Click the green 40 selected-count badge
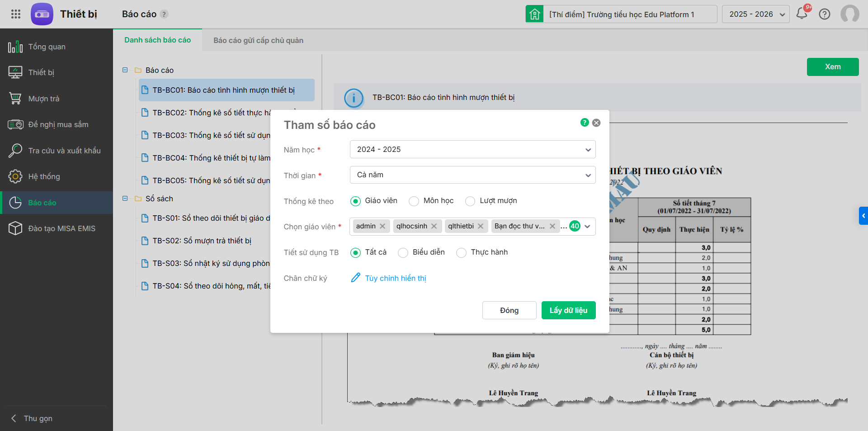The height and width of the screenshot is (431, 868). click(575, 226)
